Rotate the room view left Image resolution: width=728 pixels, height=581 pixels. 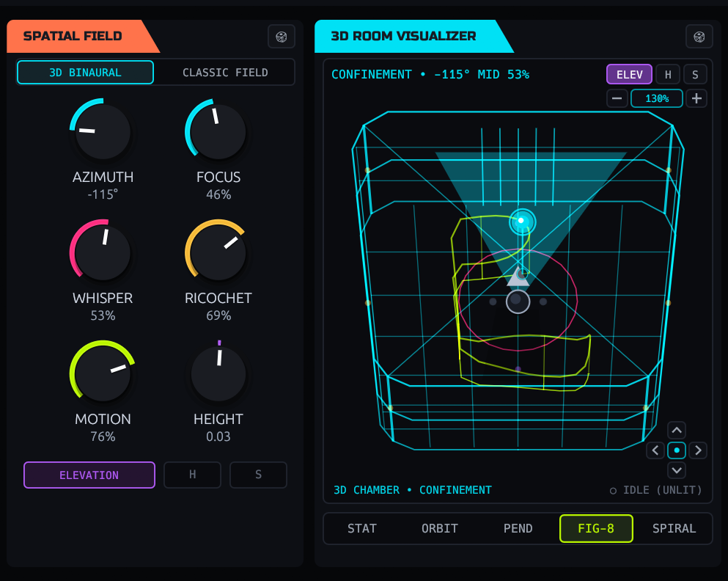(x=655, y=450)
